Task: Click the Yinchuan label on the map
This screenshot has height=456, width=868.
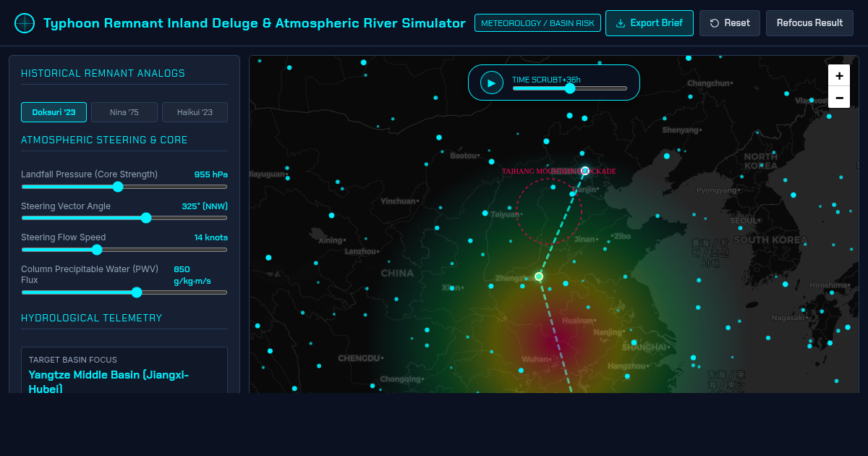Action: tap(399, 200)
